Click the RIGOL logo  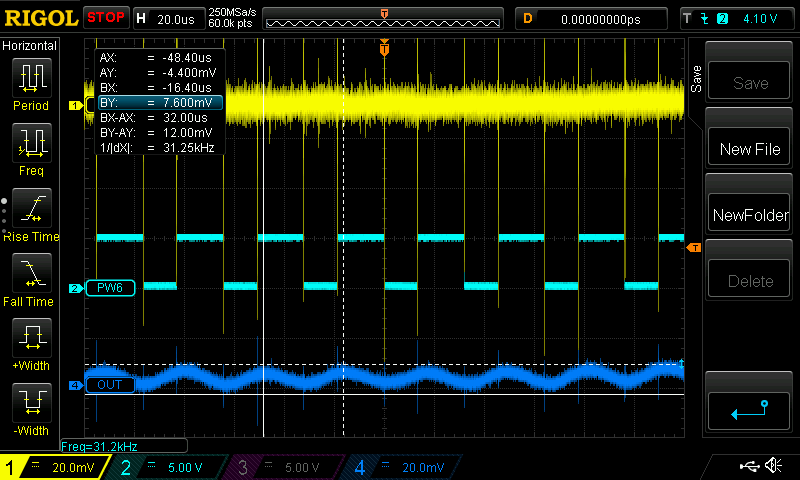click(x=41, y=18)
